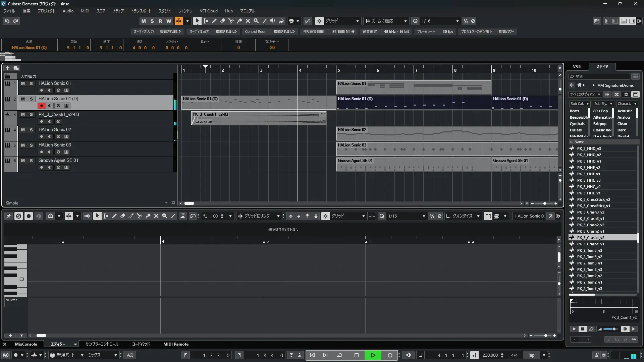The height and width of the screenshot is (362, 644).
Task: Open the MIDI menu
Action: pos(85,11)
